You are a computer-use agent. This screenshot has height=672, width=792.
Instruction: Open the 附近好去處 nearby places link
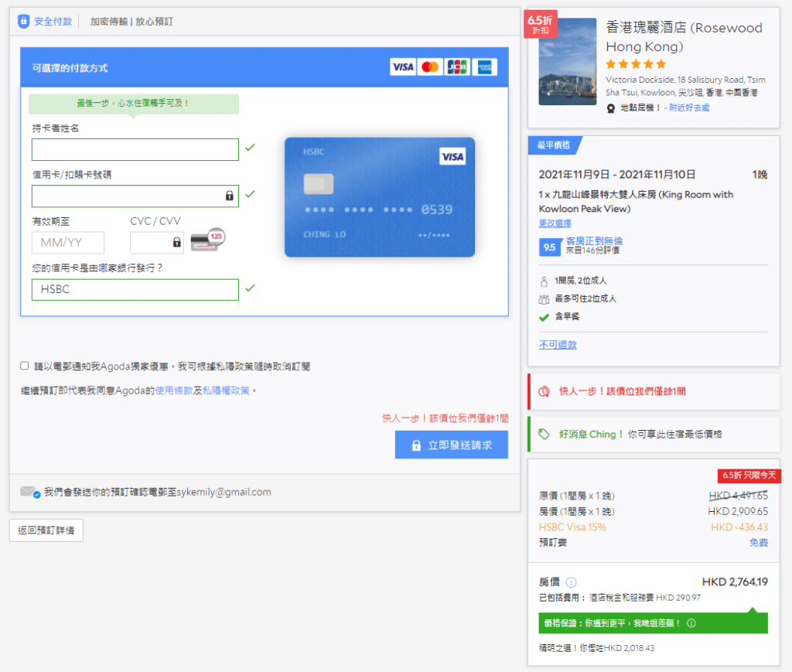pyautogui.click(x=689, y=107)
